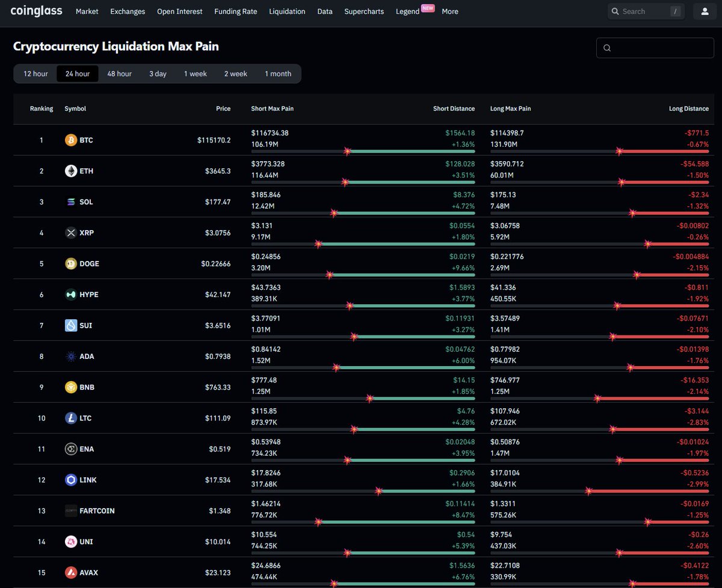The image size is (722, 588).
Task: Sort by Short Max Pain header
Action: [273, 109]
